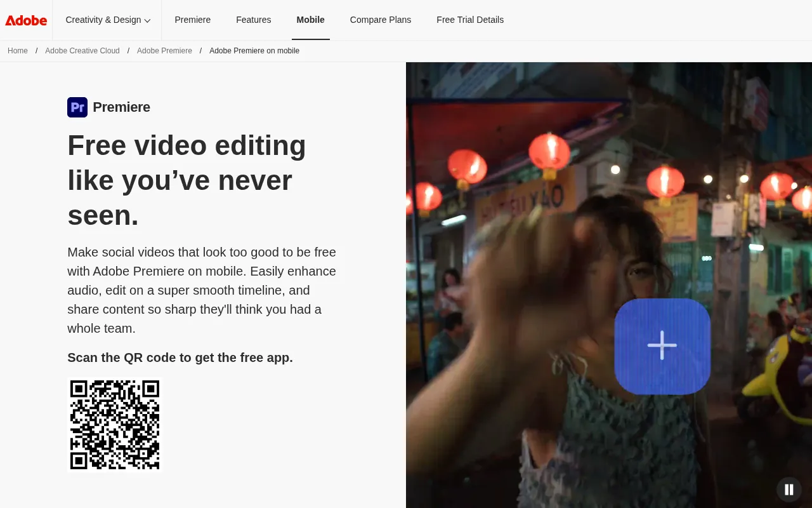
Task: Open the Premiere nav item
Action: click(193, 20)
